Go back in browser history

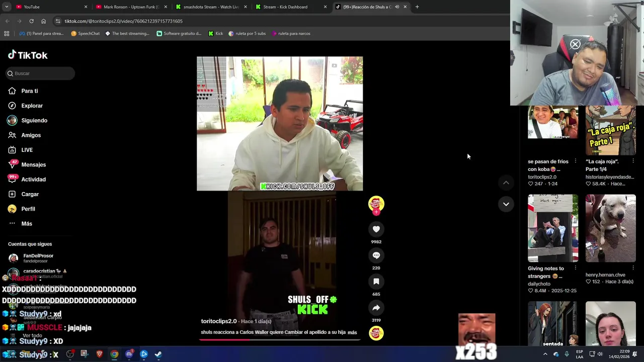pyautogui.click(x=7, y=21)
